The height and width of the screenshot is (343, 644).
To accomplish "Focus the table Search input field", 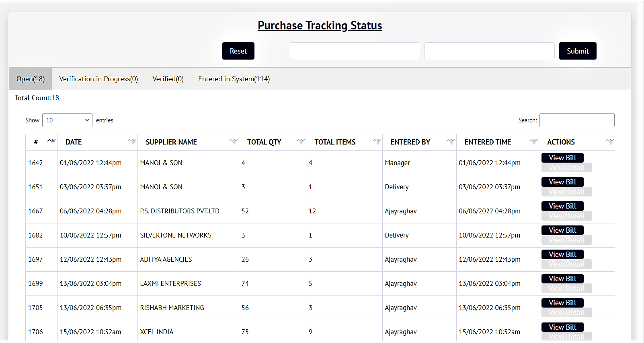I will point(576,120).
